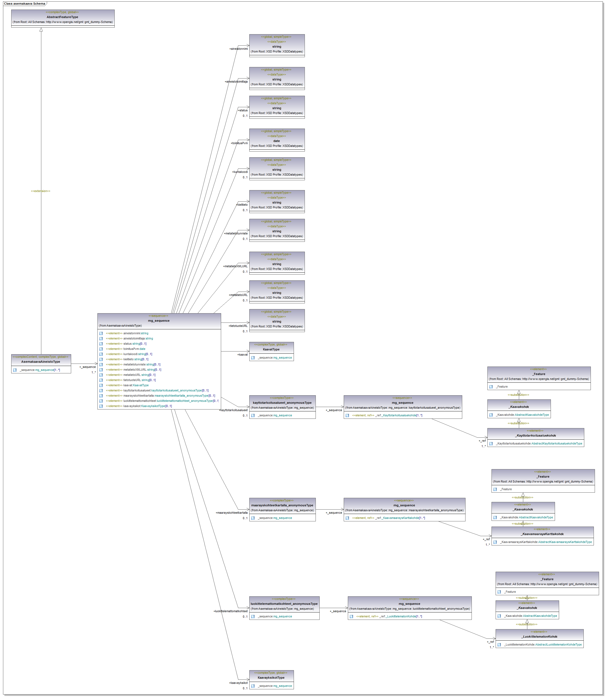Click the _ref:_Kayttotarkoitusaluekohde[1..*] attribute text
This screenshot has width=610, height=700.
coord(399,416)
